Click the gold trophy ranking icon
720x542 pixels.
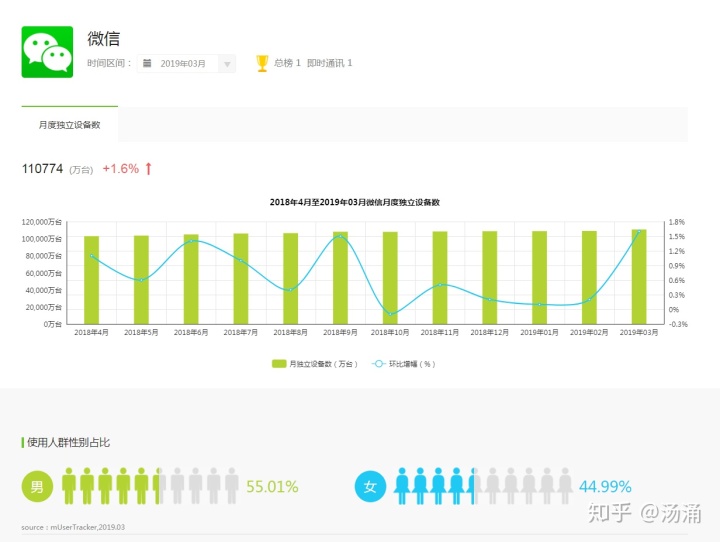tap(262, 63)
